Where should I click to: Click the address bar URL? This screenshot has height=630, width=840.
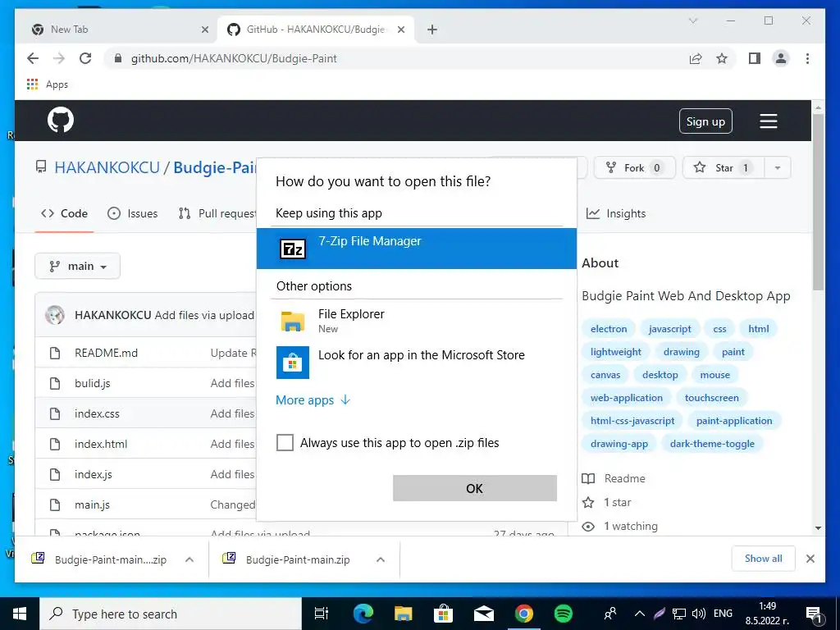click(234, 58)
